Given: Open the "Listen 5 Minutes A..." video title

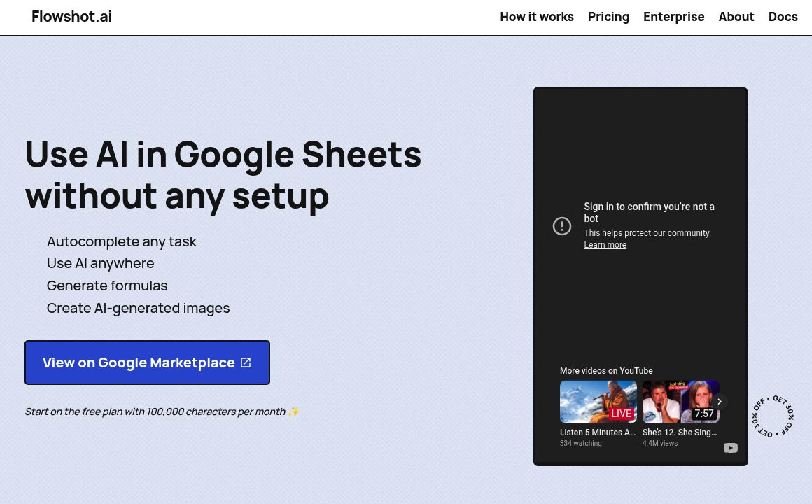Looking at the screenshot, I should (x=598, y=433).
